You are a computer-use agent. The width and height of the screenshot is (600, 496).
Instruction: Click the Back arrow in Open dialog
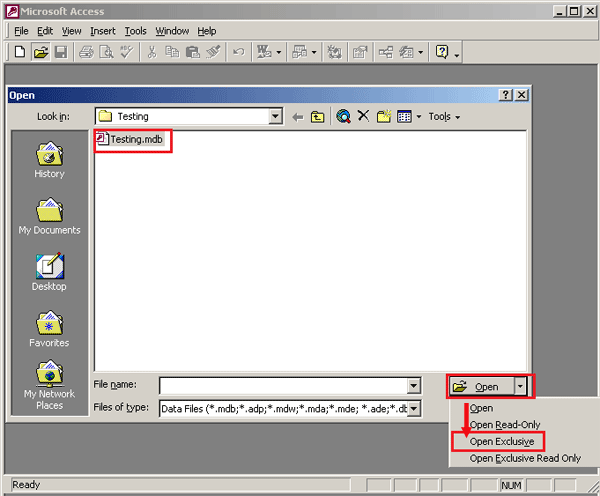pos(297,117)
